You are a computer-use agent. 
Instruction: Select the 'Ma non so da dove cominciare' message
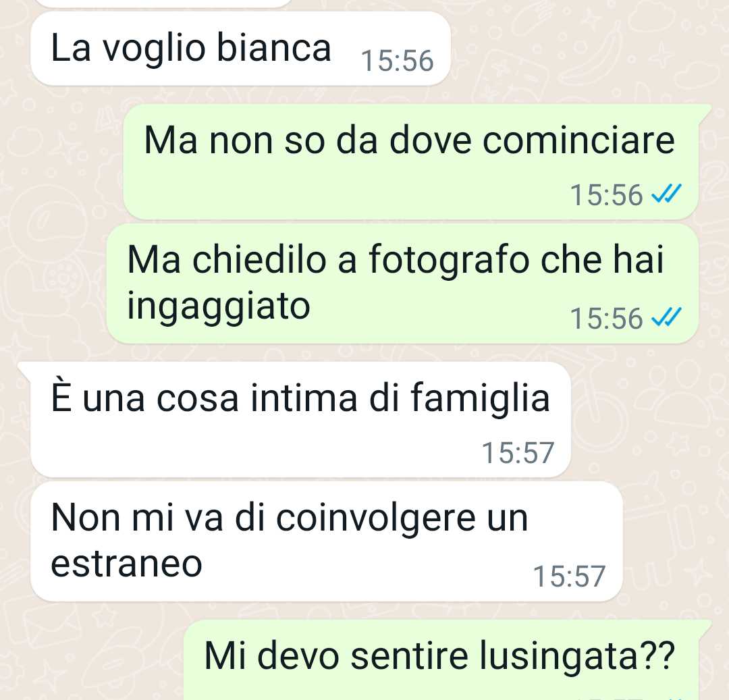pos(410,161)
